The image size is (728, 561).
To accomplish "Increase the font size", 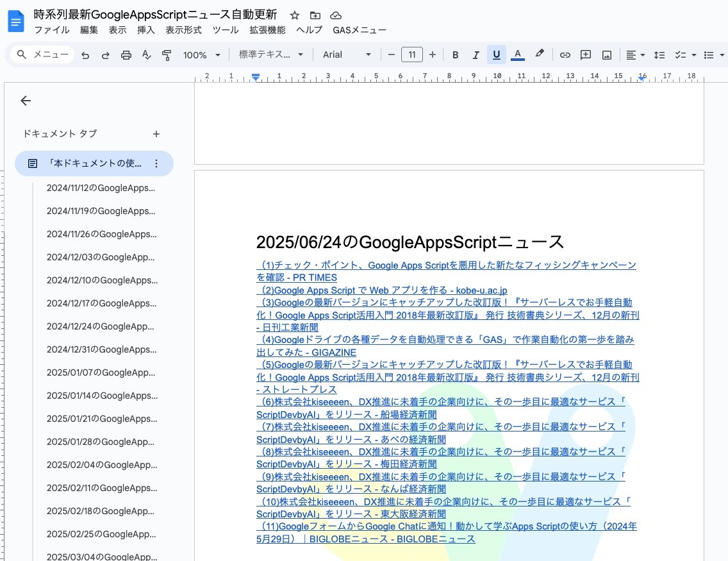I will [x=432, y=54].
